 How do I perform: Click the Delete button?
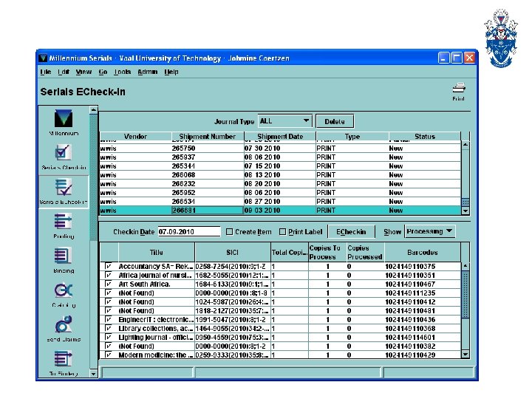tap(335, 121)
